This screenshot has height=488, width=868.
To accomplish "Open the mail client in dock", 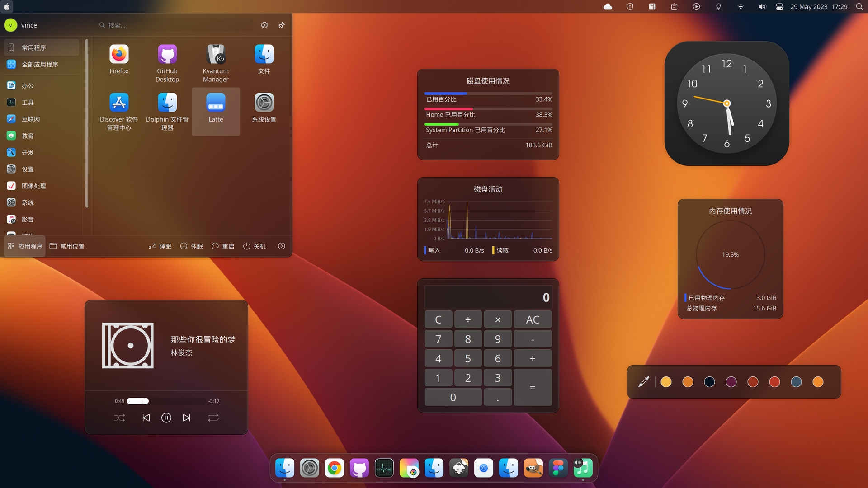I will pos(484,468).
